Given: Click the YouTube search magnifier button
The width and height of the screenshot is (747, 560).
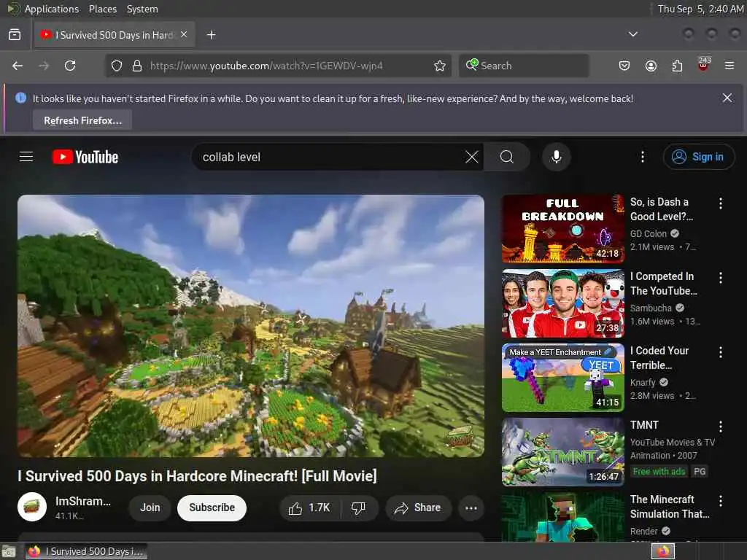Looking at the screenshot, I should 507,157.
